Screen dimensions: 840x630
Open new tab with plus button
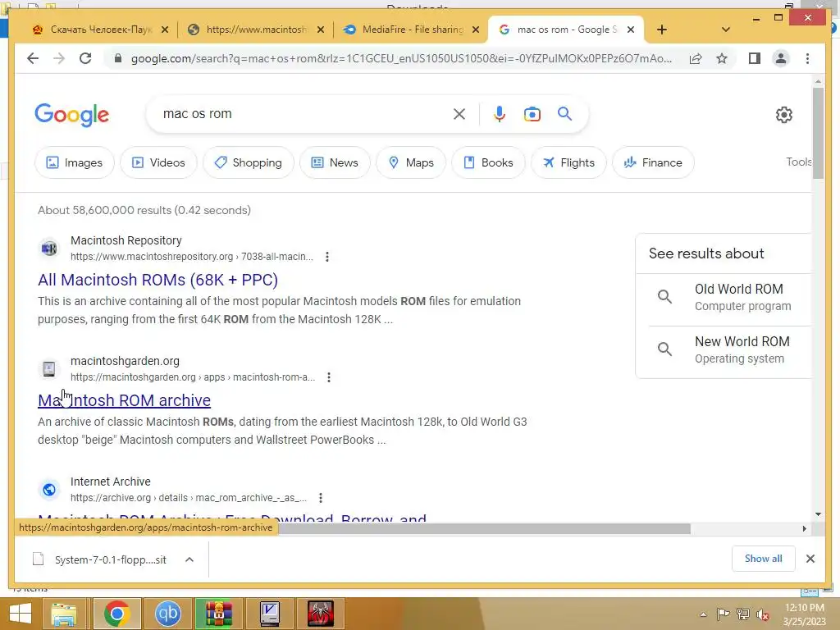[x=662, y=30]
